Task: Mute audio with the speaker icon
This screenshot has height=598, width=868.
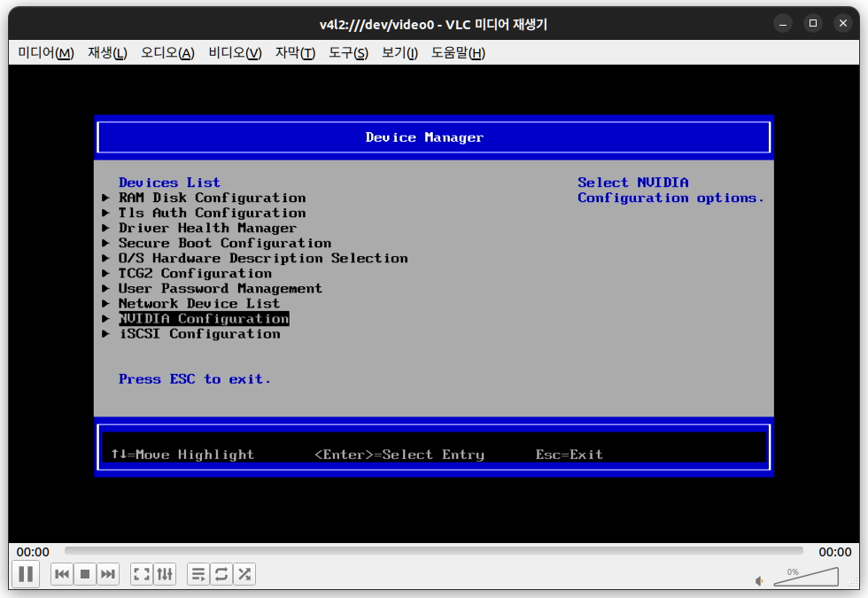Action: pyautogui.click(x=760, y=581)
